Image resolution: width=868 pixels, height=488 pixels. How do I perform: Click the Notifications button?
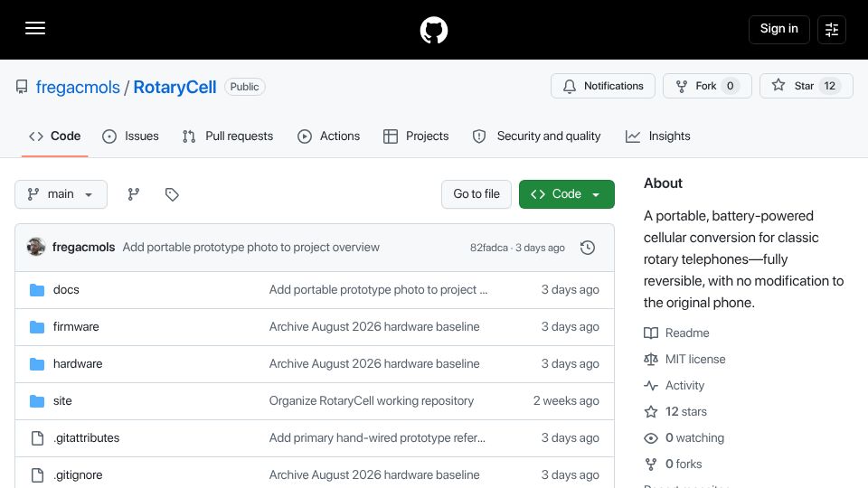(x=603, y=86)
